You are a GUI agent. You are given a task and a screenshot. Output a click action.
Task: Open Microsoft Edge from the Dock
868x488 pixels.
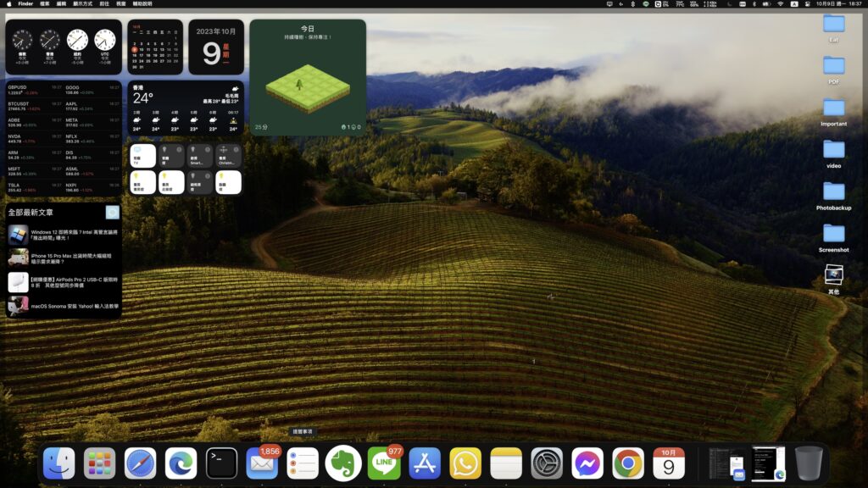(181, 463)
